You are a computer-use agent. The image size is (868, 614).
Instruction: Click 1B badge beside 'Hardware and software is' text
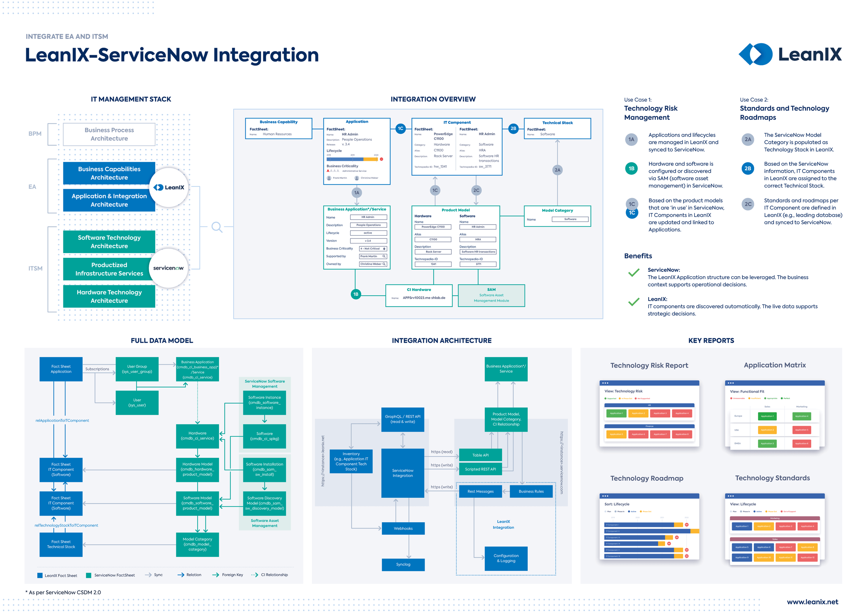coord(631,169)
